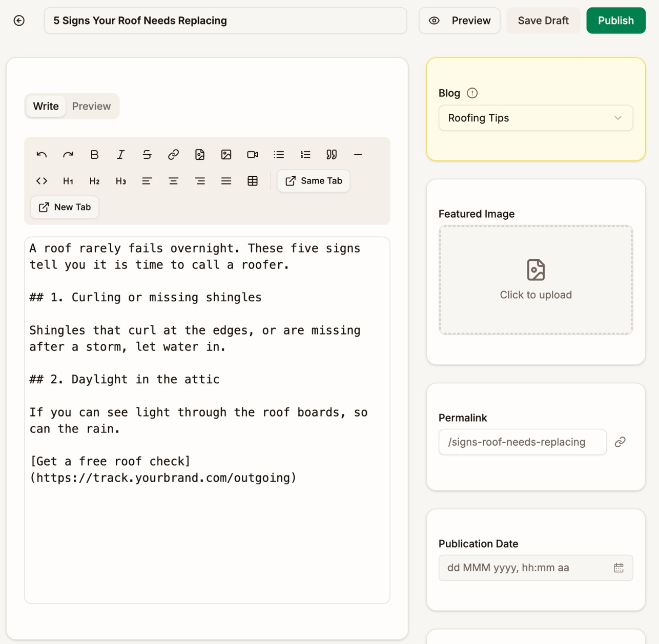Insert a video with the camera icon

(x=253, y=155)
